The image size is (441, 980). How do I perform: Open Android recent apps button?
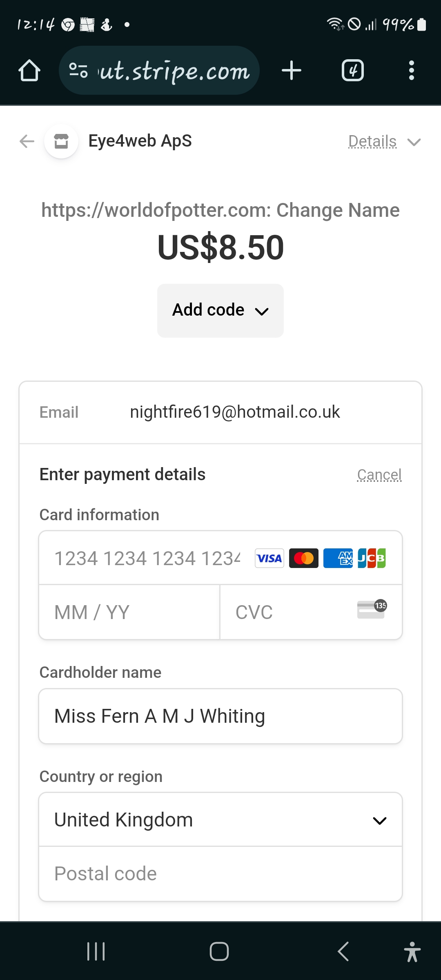(x=96, y=951)
